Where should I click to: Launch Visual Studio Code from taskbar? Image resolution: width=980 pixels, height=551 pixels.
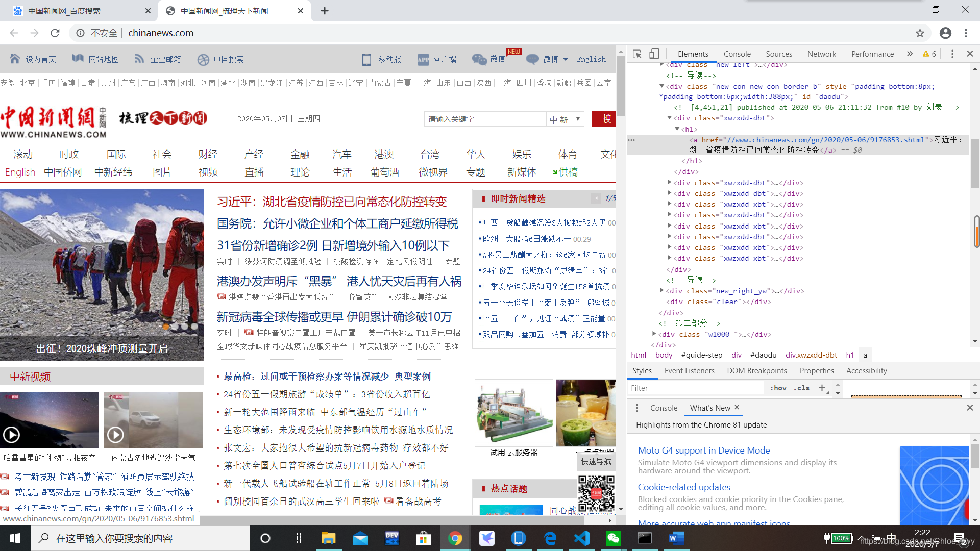tap(582, 538)
